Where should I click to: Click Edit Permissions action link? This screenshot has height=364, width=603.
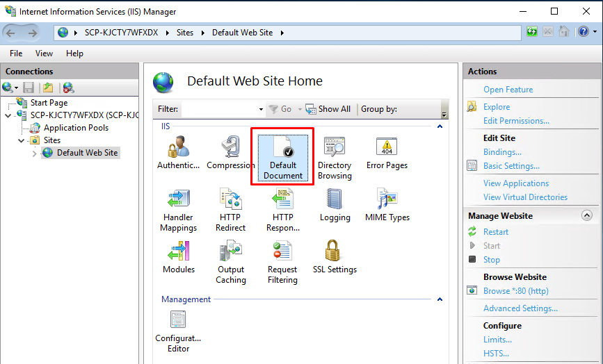(x=516, y=121)
